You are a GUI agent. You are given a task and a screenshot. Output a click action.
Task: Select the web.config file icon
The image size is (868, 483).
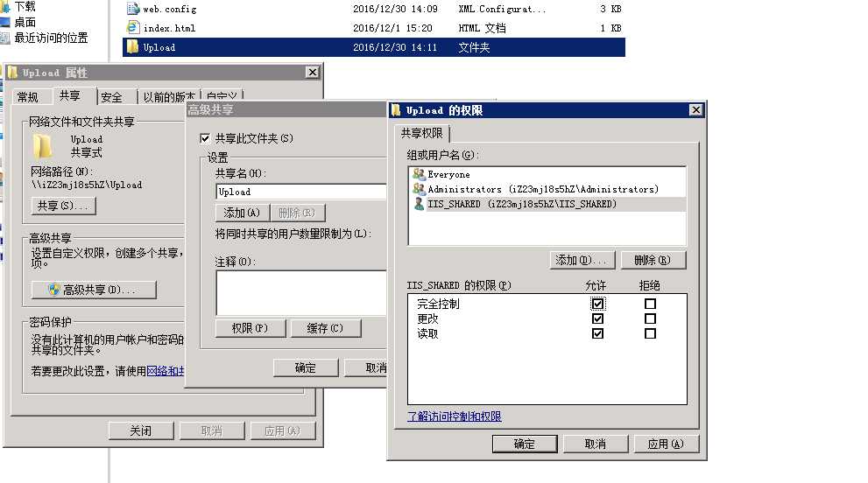click(x=133, y=9)
